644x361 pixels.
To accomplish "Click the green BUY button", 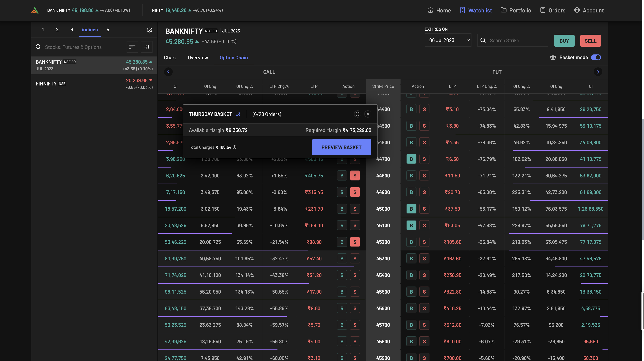I will tap(564, 41).
